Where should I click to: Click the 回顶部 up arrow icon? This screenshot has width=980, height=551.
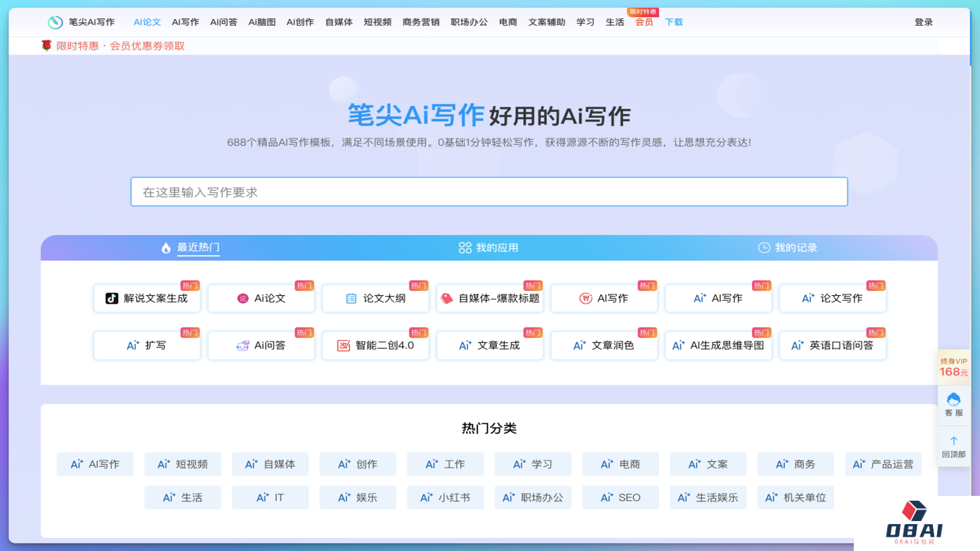pos(954,441)
